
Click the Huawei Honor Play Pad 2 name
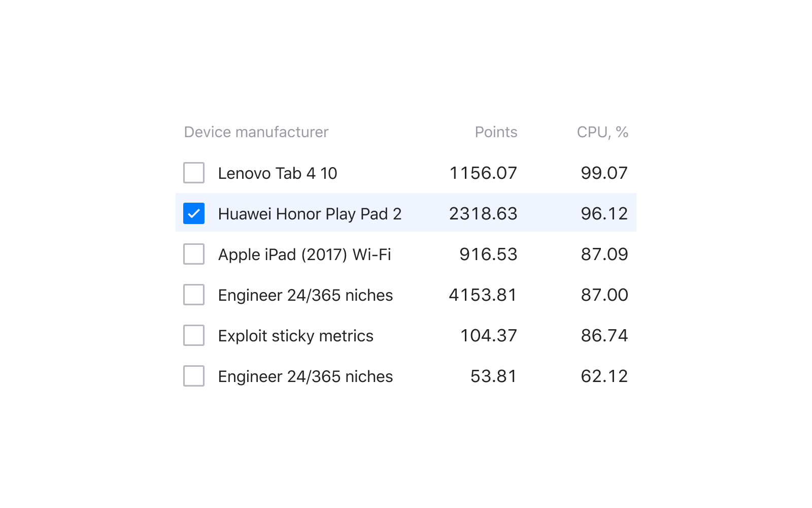point(310,214)
